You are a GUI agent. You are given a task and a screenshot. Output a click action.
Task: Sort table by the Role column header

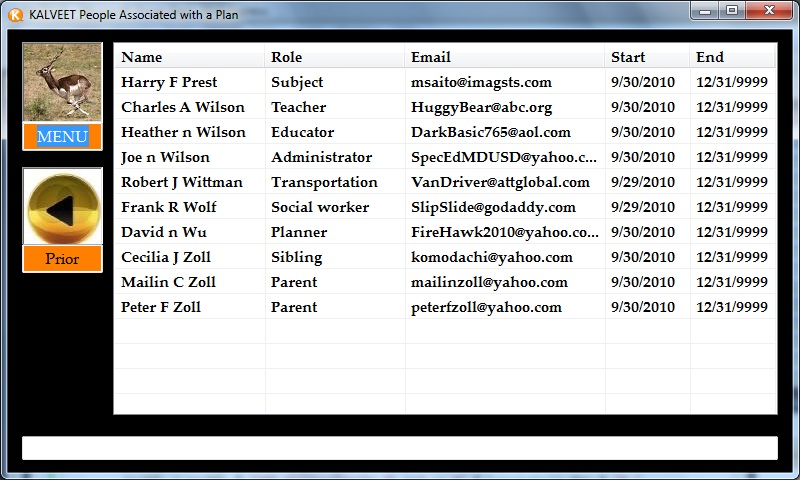(334, 57)
